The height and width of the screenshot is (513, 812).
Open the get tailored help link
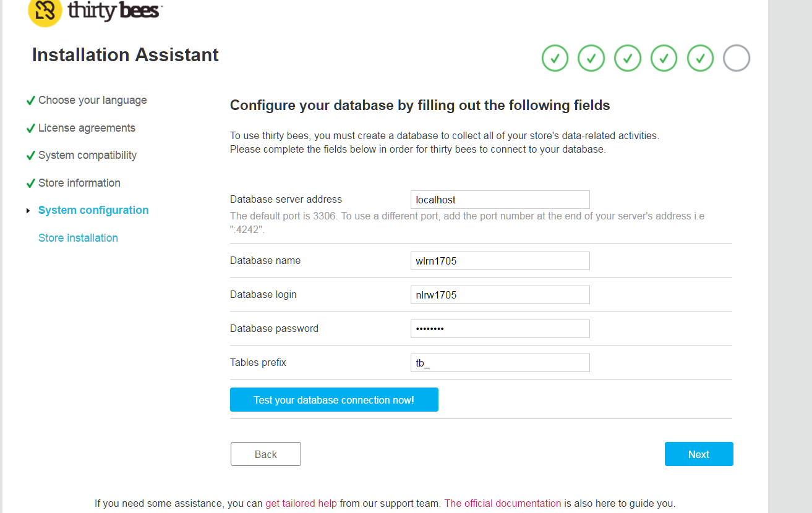[x=301, y=503]
